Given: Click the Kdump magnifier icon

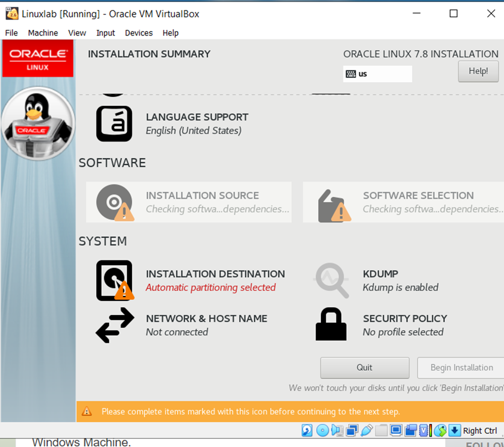Looking at the screenshot, I should coord(331,280).
